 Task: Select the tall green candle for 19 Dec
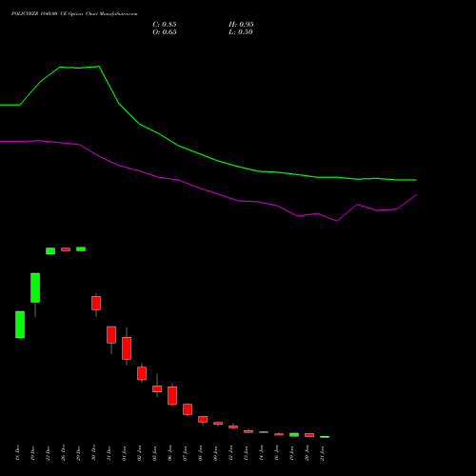(x=35, y=288)
